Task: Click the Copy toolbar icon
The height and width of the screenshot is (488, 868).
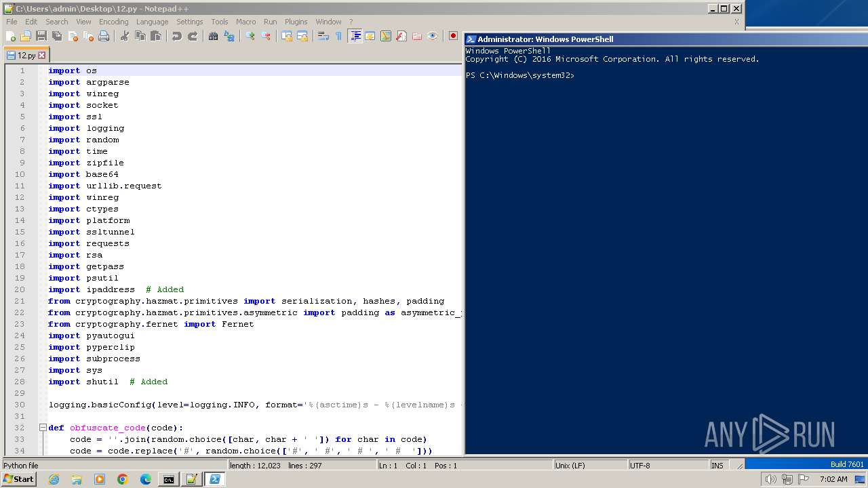Action: click(140, 36)
